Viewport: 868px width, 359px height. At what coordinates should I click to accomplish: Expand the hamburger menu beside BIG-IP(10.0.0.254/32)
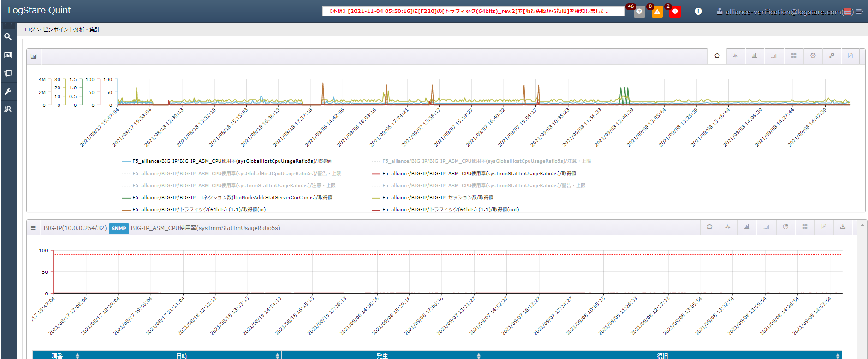33,228
